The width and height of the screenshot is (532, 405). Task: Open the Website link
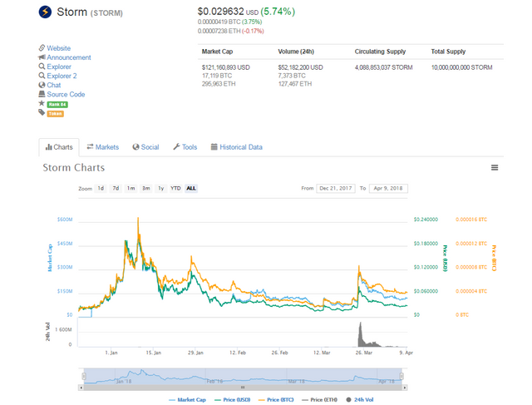tap(59, 48)
